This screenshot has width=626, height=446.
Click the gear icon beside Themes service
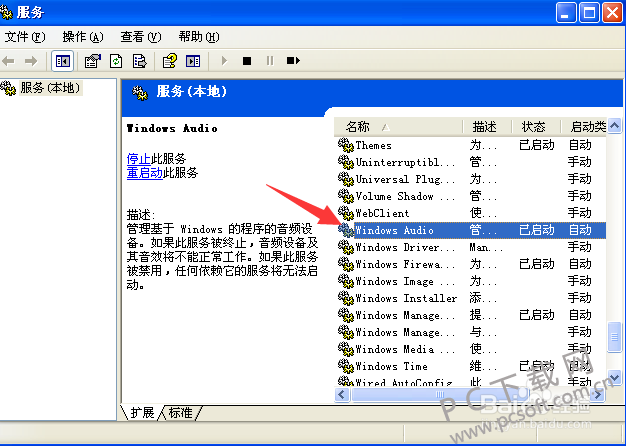click(346, 145)
